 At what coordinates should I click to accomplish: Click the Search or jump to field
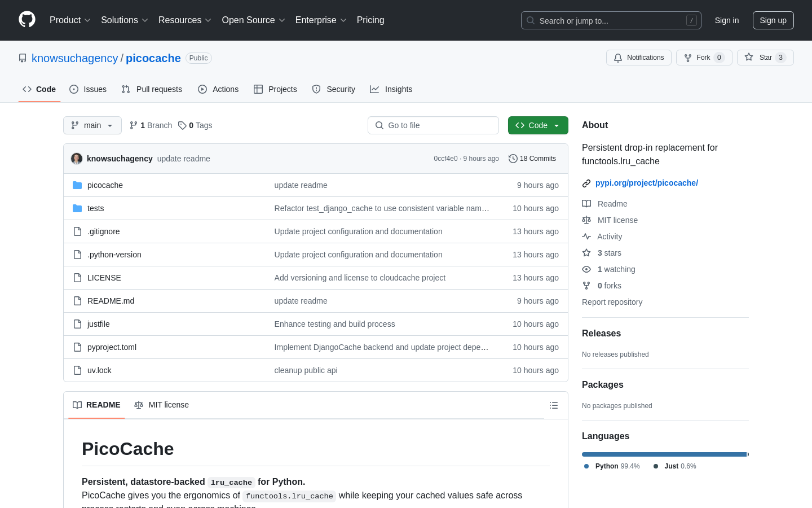click(x=611, y=20)
